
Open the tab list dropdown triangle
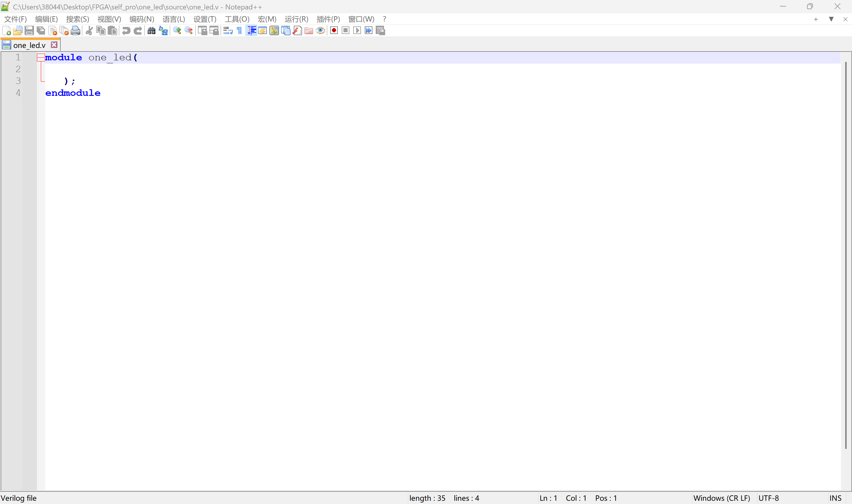pyautogui.click(x=831, y=19)
